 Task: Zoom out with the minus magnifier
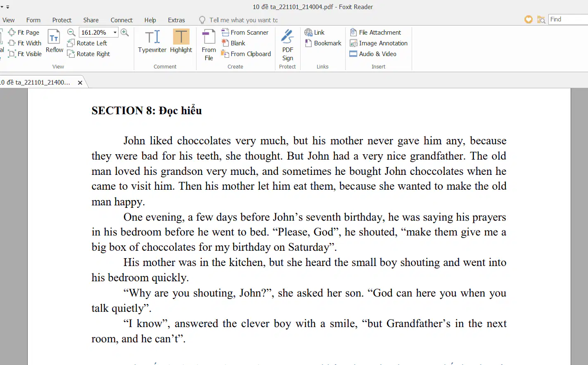pyautogui.click(x=71, y=32)
